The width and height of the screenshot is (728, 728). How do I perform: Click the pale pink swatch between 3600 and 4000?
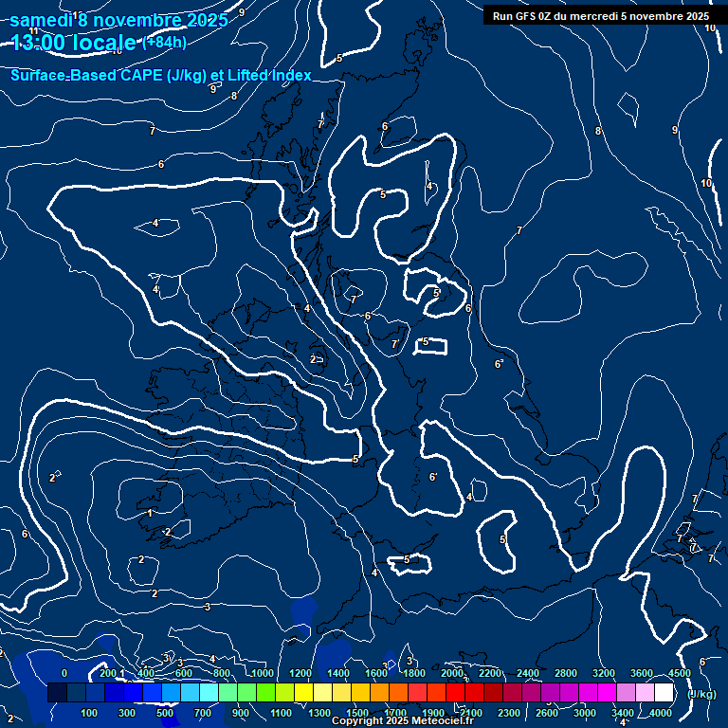point(645,692)
